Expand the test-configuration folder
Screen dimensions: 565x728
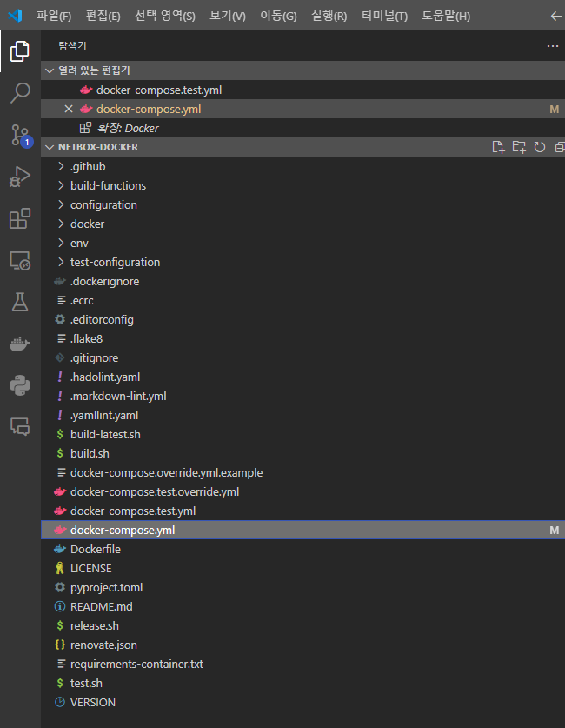[302, 263]
